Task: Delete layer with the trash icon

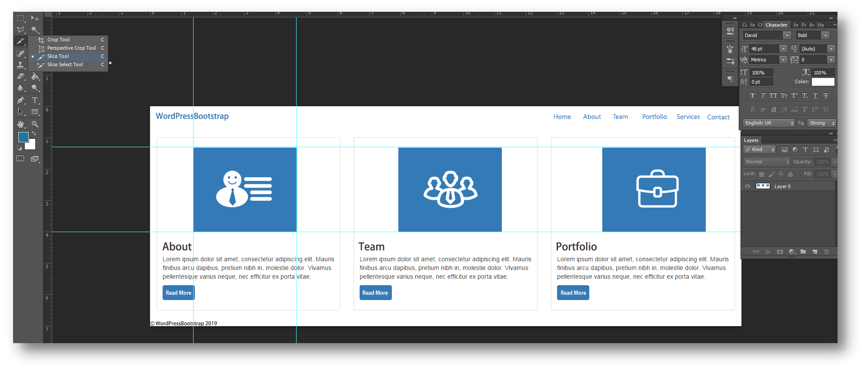Action: pyautogui.click(x=827, y=252)
